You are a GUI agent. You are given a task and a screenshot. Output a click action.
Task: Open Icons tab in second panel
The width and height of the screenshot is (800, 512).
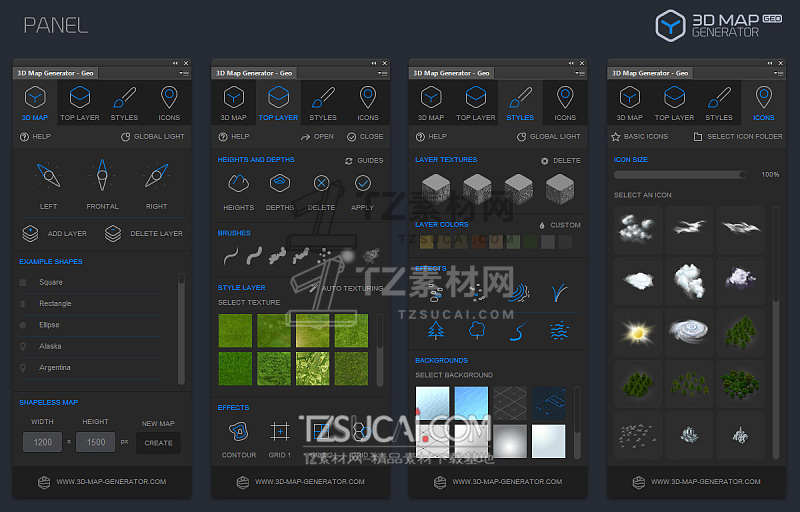(368, 103)
